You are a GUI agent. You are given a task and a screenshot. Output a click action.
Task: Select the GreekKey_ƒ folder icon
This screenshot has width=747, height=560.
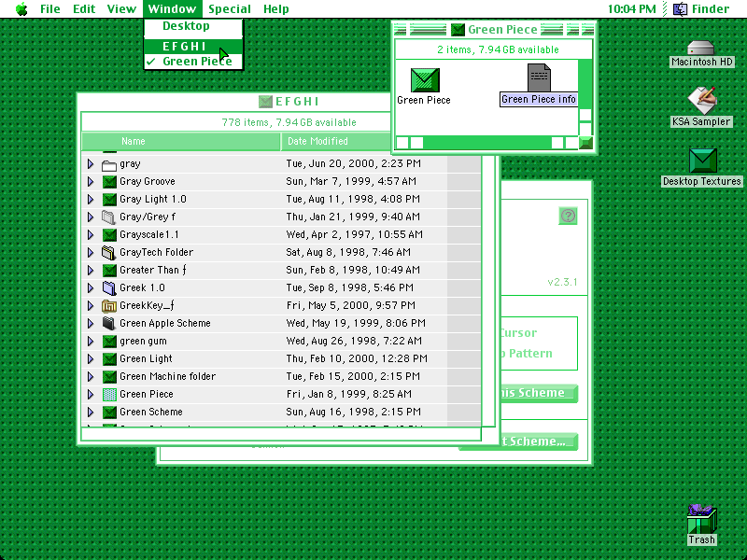click(x=109, y=306)
